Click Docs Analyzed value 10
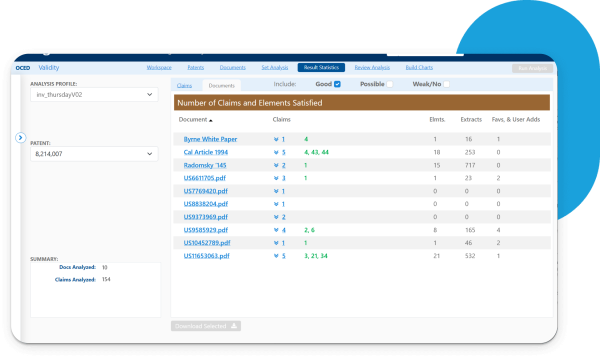The height and width of the screenshot is (360, 600). point(105,267)
